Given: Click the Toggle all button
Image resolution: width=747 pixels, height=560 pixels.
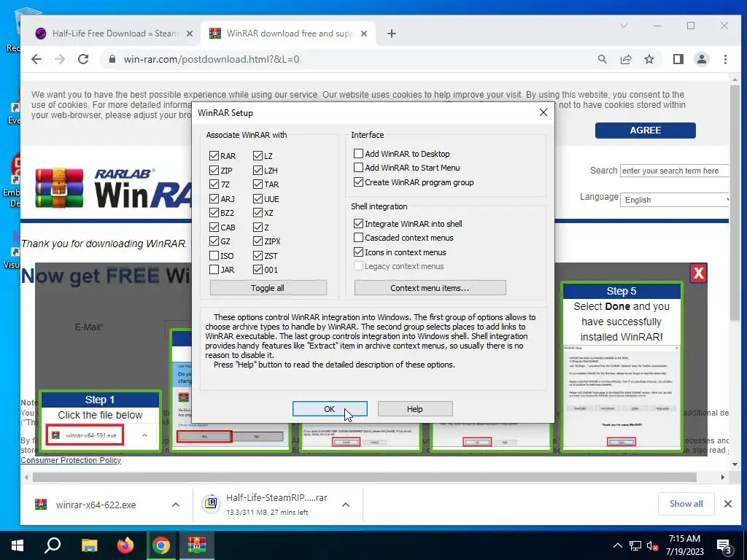Looking at the screenshot, I should coord(268,287).
